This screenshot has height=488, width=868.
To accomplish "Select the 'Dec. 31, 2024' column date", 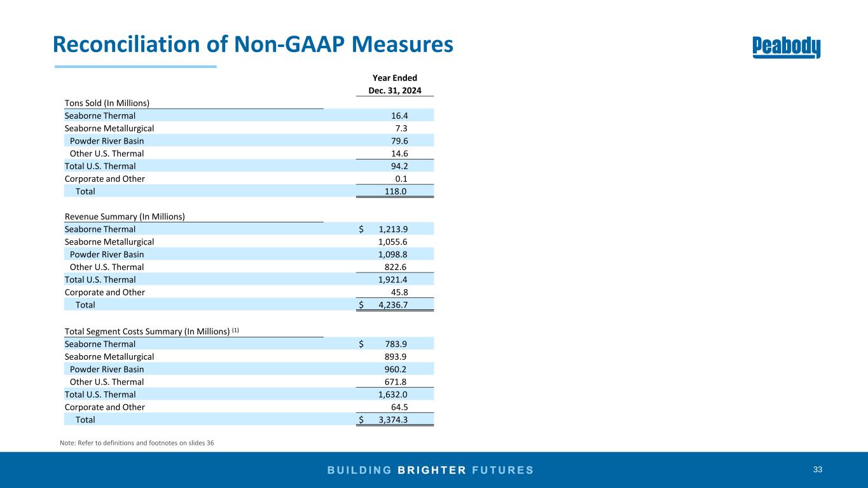I will coord(395,91).
